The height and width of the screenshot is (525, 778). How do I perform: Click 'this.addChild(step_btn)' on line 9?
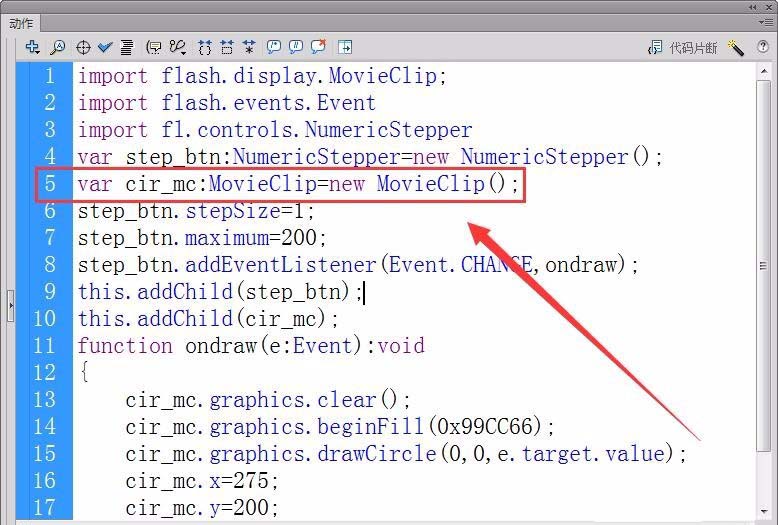point(214,291)
